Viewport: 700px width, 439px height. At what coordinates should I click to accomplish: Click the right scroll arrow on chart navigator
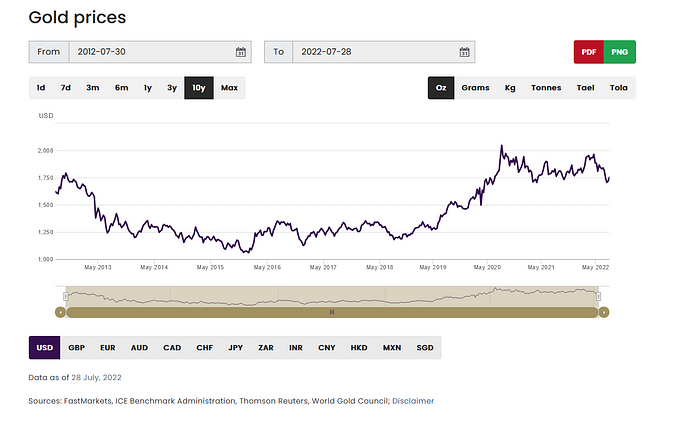(x=604, y=312)
